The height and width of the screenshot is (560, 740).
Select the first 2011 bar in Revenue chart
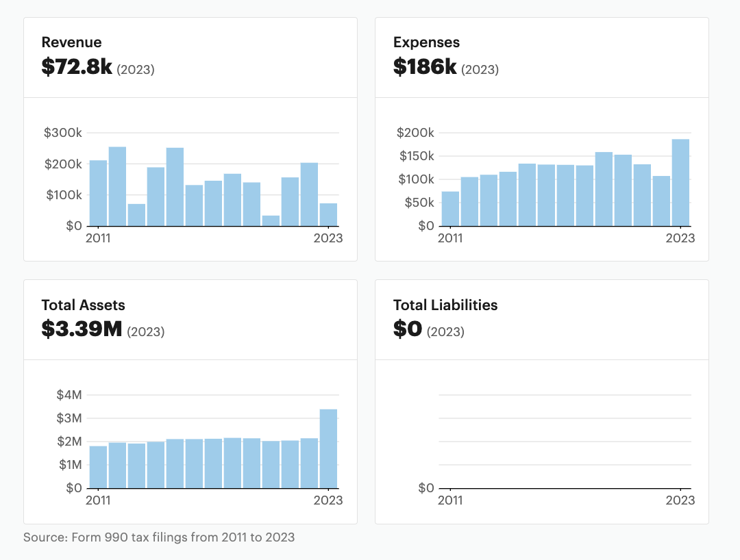coord(98,193)
